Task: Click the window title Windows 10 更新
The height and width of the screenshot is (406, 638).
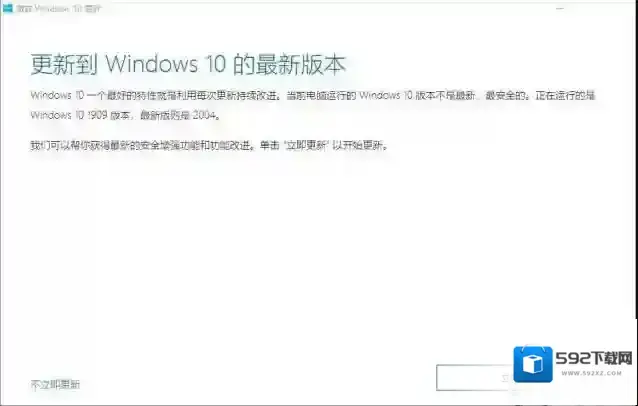Action: point(59,9)
